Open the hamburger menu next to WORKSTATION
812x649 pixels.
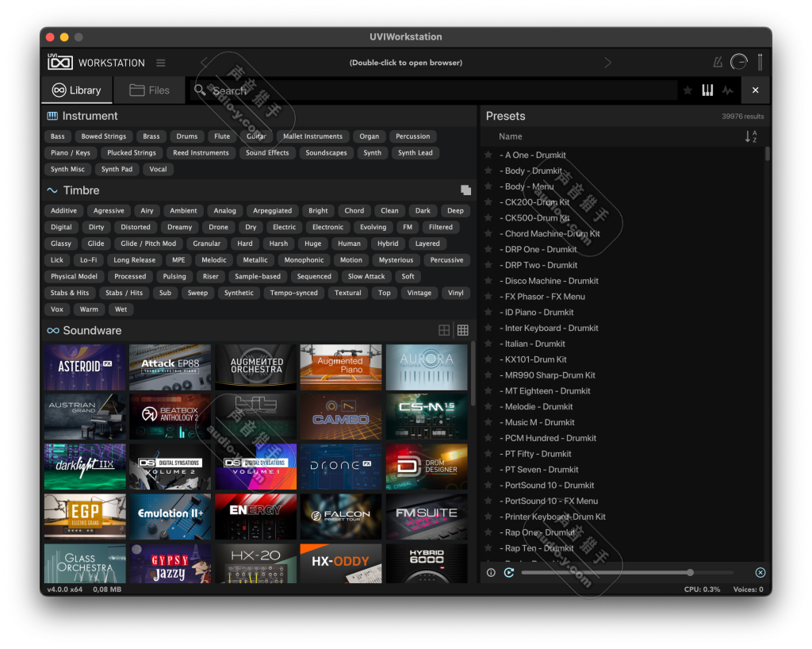coord(161,63)
